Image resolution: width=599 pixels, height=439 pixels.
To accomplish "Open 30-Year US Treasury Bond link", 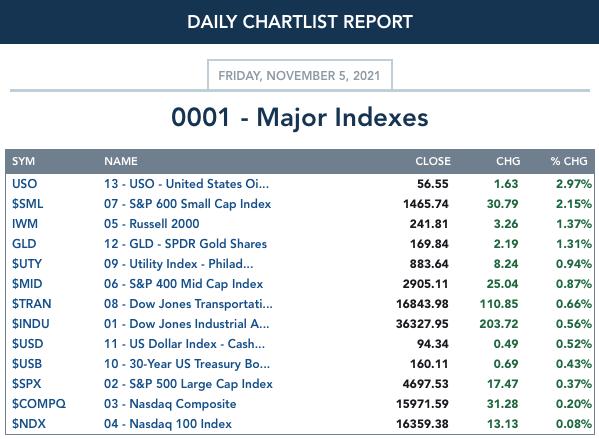I will click(187, 364).
